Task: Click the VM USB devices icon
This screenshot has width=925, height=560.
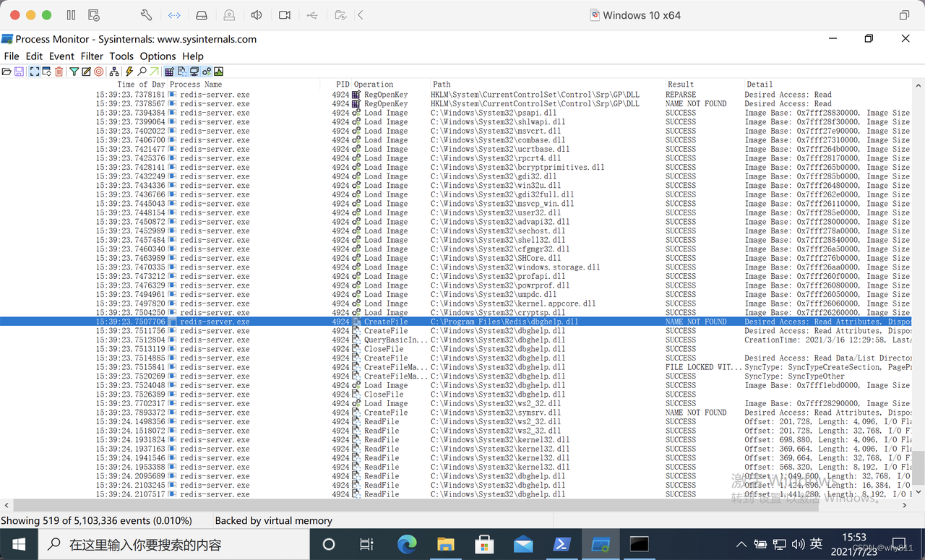Action: click(x=312, y=15)
